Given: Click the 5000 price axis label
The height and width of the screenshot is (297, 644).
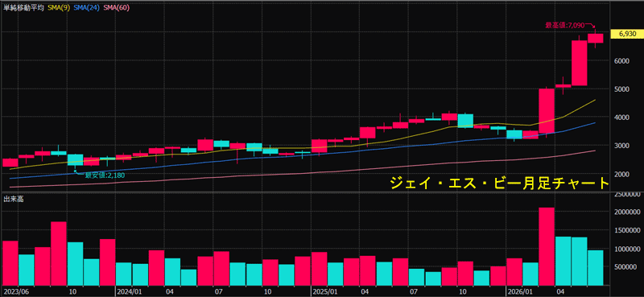Looking at the screenshot, I should pos(622,89).
